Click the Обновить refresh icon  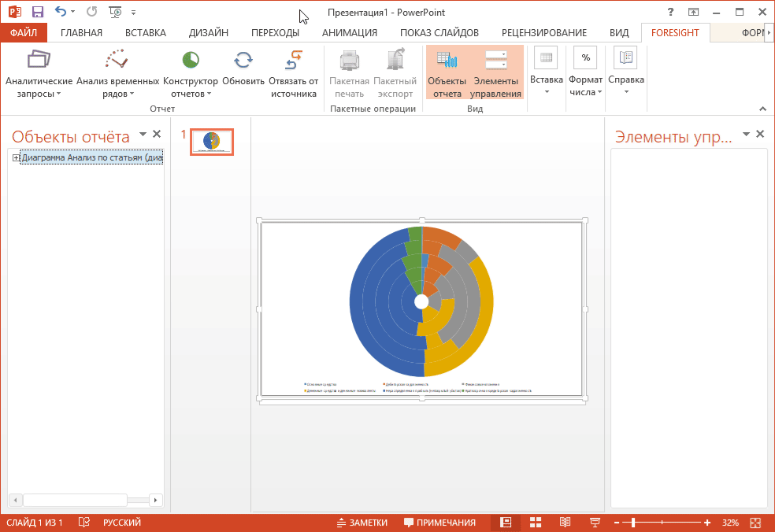point(243,61)
